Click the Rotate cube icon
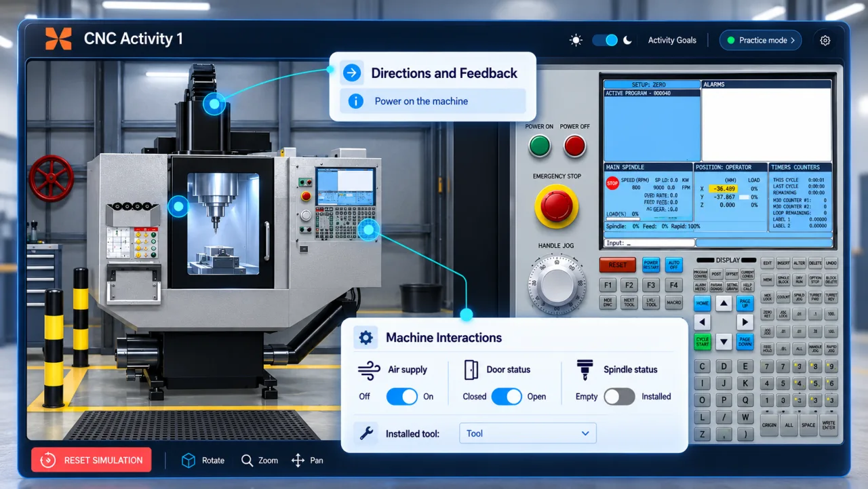 [189, 461]
